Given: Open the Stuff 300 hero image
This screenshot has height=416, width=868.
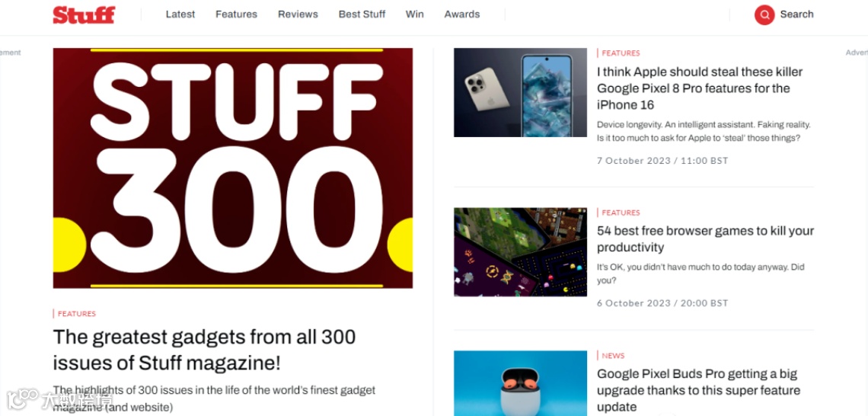Looking at the screenshot, I should [x=232, y=168].
